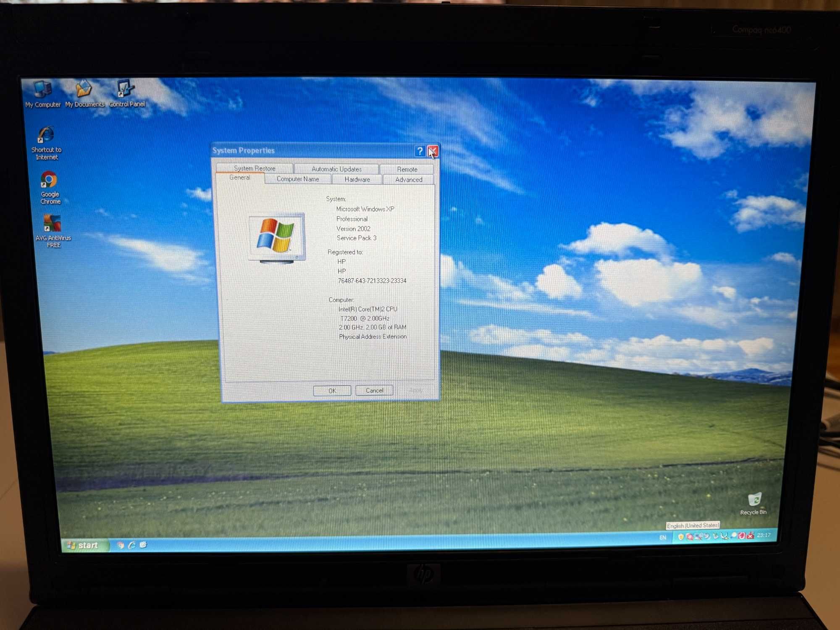Click the 'Registered to:' label
840x630 pixels.
(345, 252)
